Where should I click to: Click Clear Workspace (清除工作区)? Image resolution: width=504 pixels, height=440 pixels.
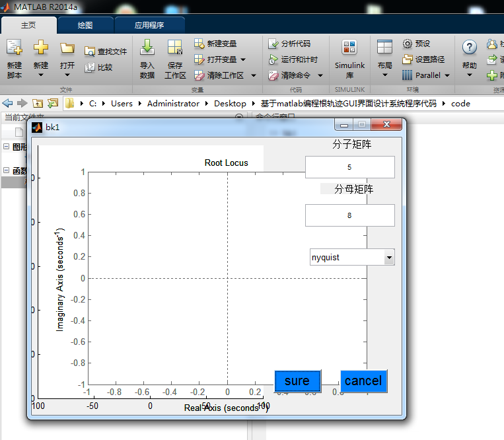click(x=219, y=75)
